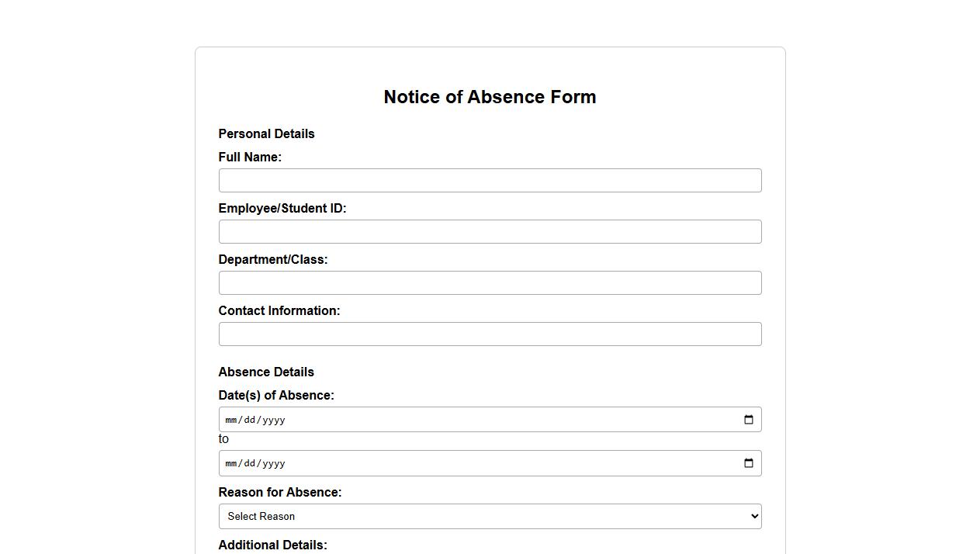Click the month segment of the start date
Viewport: 980px width, 554px height.
click(230, 419)
